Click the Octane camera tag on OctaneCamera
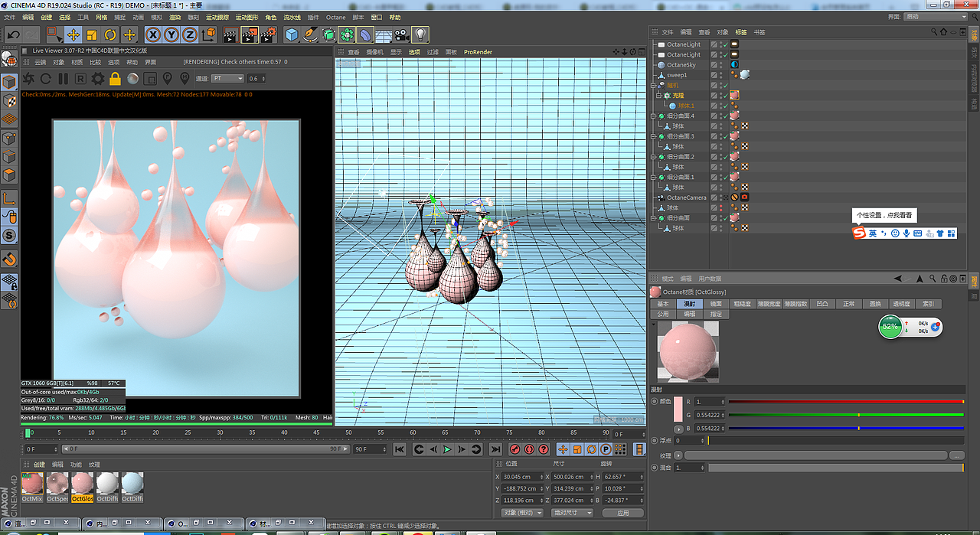Image resolution: width=980 pixels, height=535 pixels. coord(744,197)
